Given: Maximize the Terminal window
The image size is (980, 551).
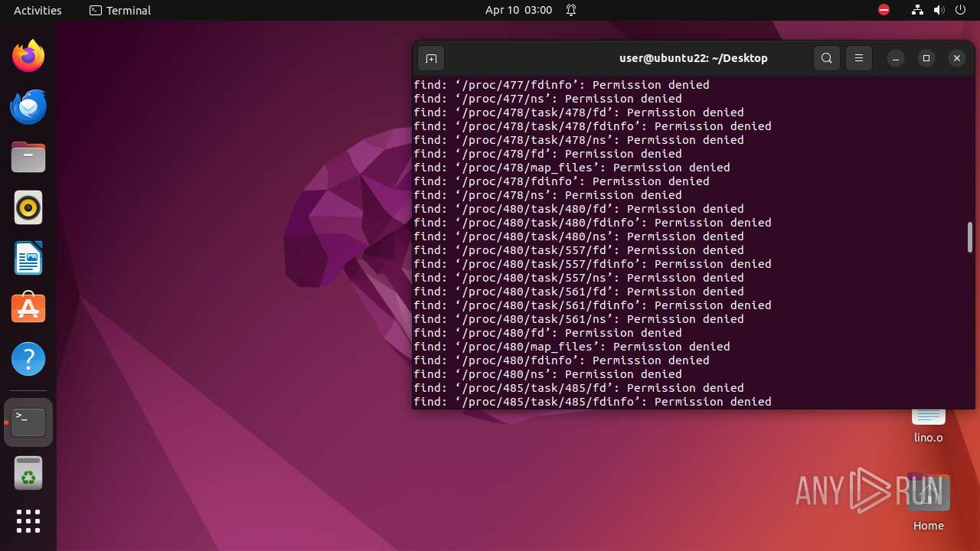Looking at the screenshot, I should (x=926, y=58).
